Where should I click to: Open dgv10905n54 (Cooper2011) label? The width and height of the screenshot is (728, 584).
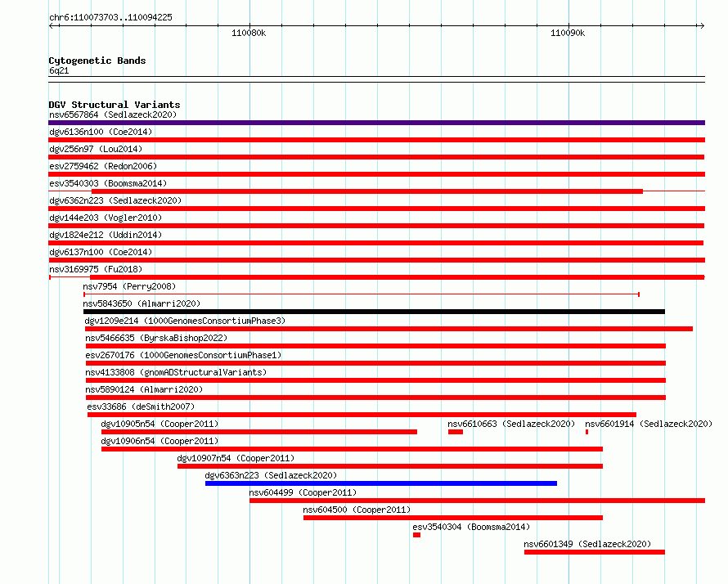[160, 424]
